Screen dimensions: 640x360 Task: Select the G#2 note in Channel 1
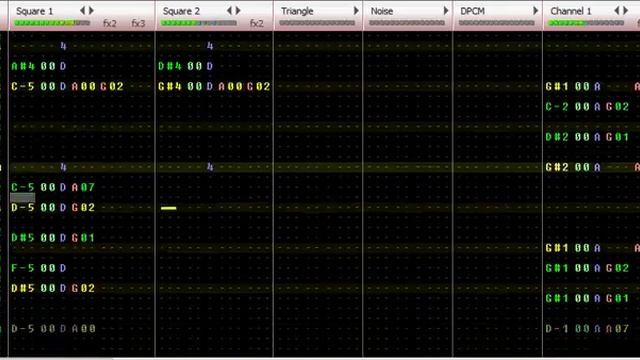click(x=557, y=167)
